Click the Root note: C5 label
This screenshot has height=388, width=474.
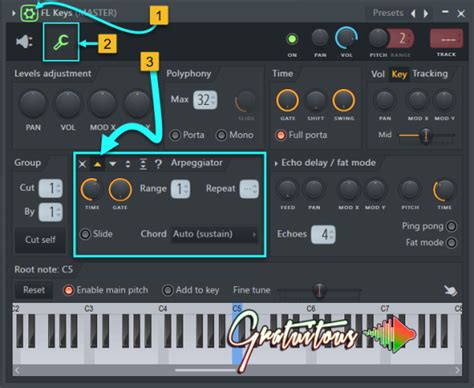44,270
